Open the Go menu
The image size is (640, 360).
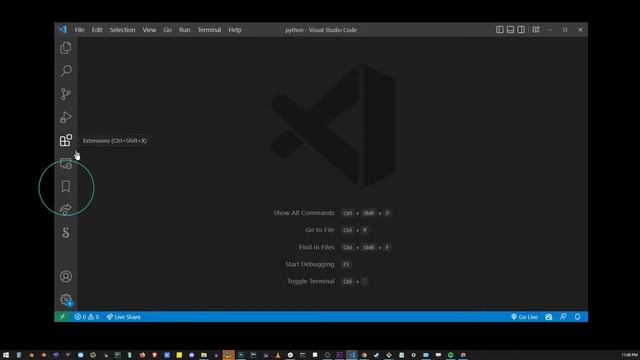coord(167,30)
